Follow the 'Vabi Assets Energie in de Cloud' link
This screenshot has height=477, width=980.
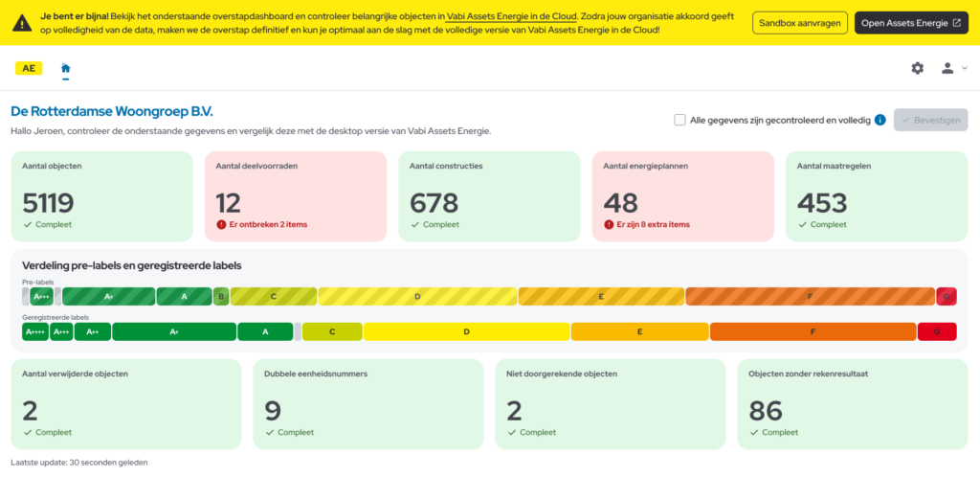[512, 16]
